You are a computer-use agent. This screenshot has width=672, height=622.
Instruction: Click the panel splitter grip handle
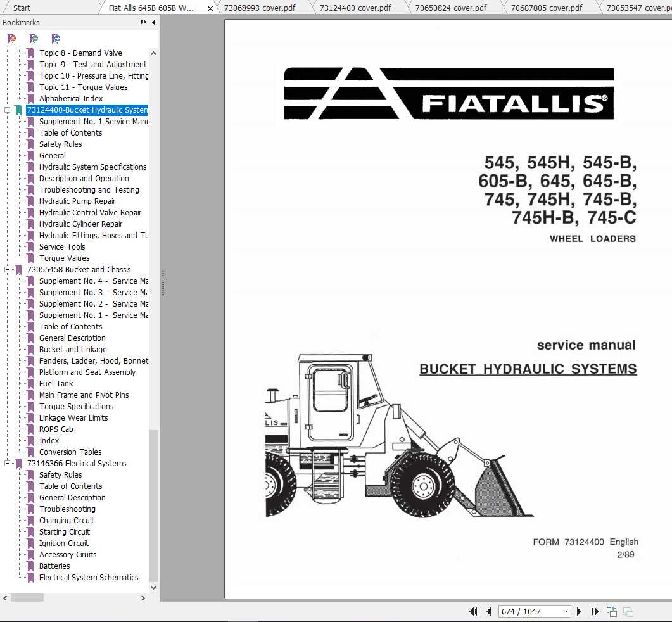pyautogui.click(x=163, y=284)
